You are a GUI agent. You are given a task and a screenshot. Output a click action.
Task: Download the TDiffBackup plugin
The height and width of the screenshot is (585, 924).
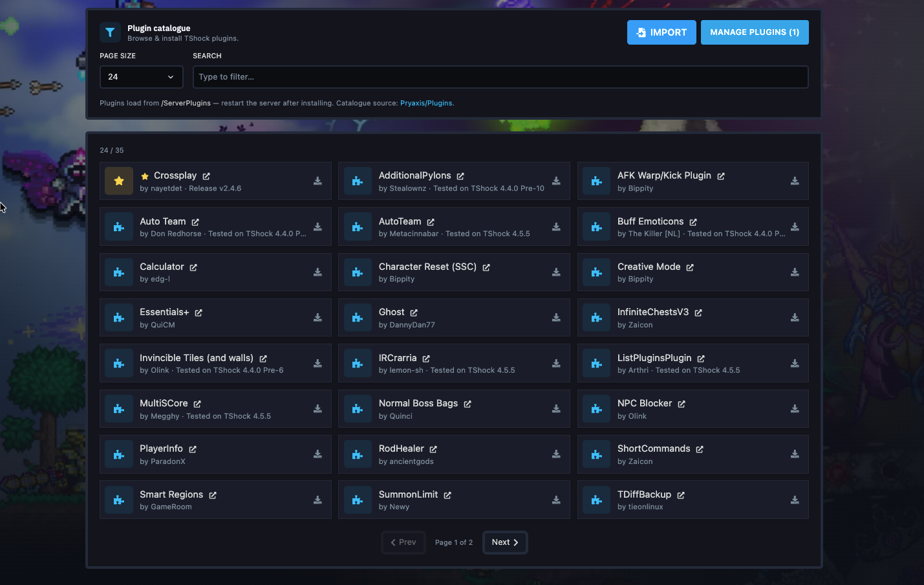click(795, 500)
